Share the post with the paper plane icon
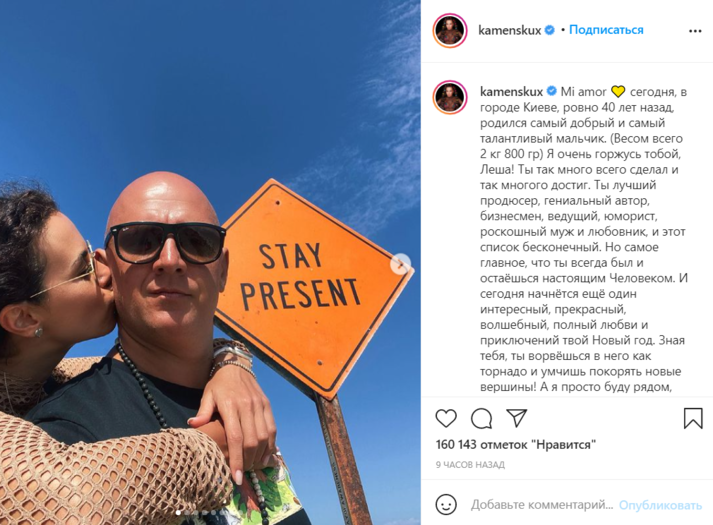The image size is (713, 525). tap(517, 418)
